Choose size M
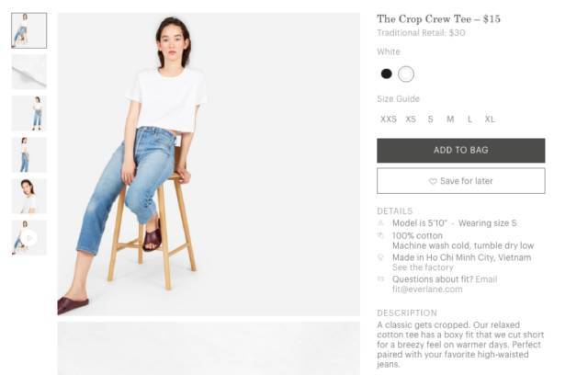Screen dimensions: 588x375 (450, 119)
